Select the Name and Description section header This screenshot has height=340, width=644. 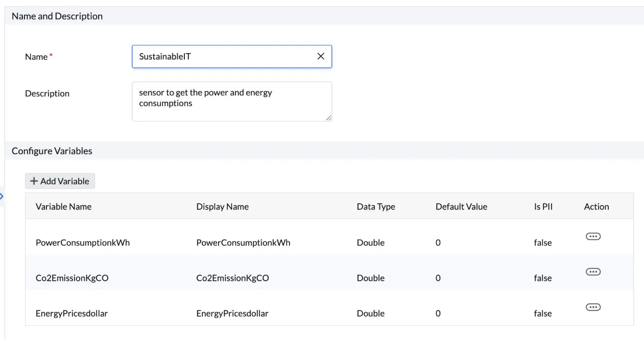tap(57, 16)
